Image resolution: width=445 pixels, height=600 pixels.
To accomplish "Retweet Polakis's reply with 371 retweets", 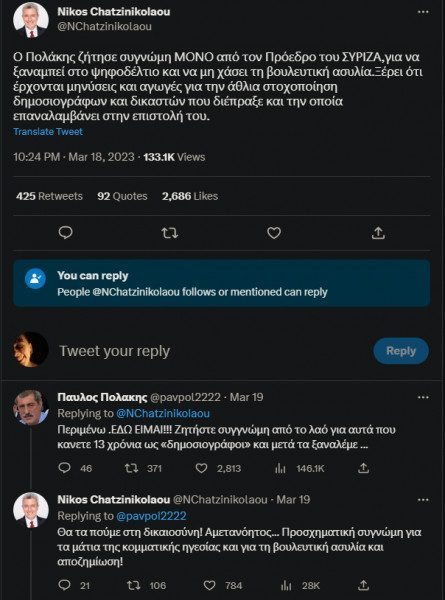I will click(132, 468).
